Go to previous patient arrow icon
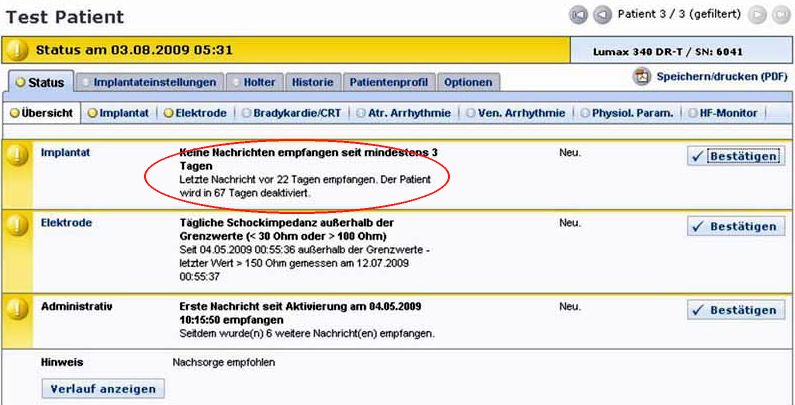The width and height of the screenshot is (795, 405). point(602,15)
